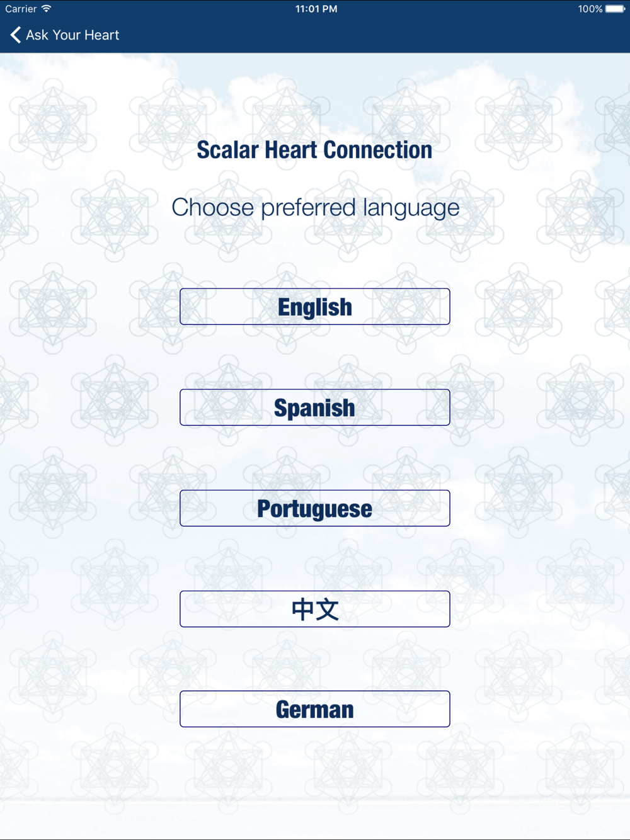Click the Portuguese text label

coord(314,509)
